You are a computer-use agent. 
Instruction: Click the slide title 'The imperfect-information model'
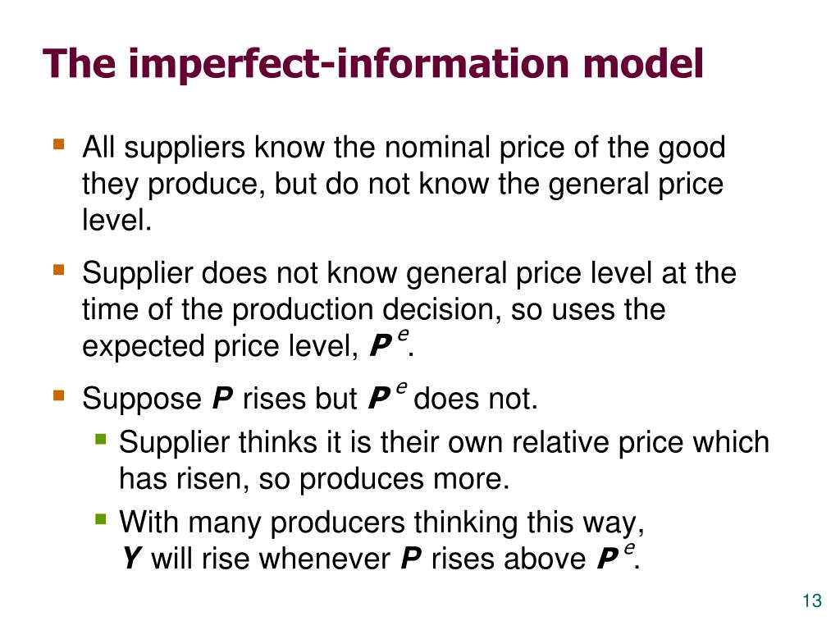coord(373,64)
